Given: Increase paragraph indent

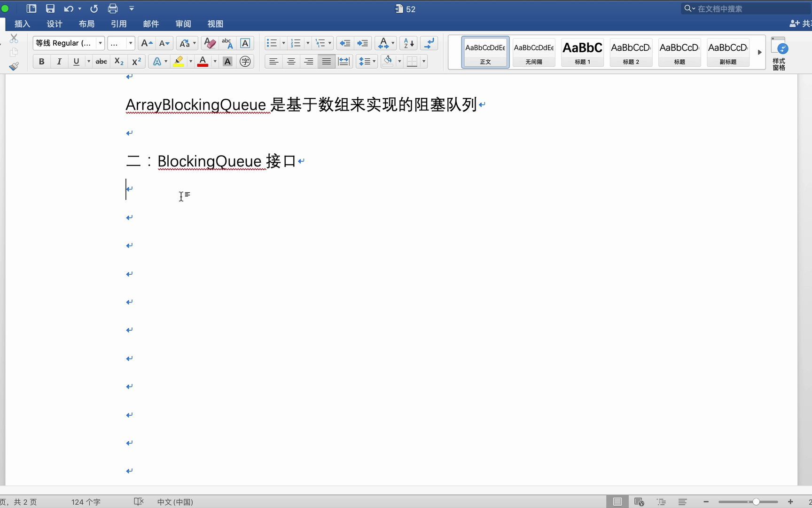Looking at the screenshot, I should pos(362,43).
